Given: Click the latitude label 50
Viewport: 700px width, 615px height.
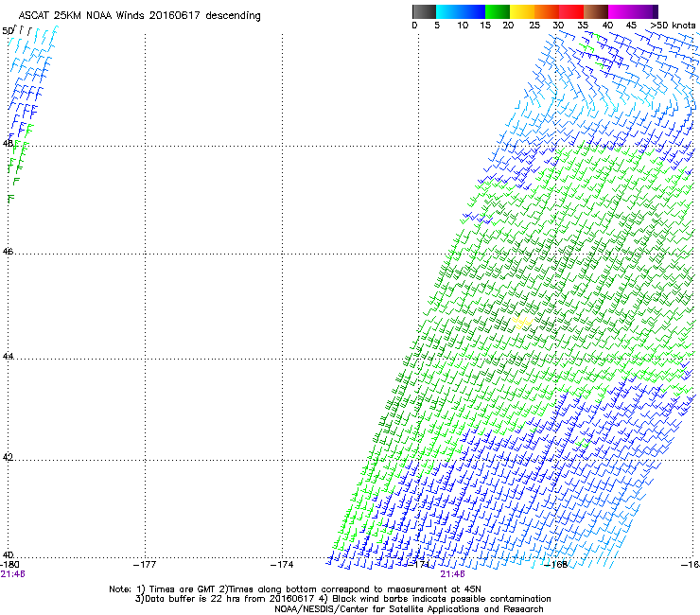Looking at the screenshot, I should [x=8, y=31].
